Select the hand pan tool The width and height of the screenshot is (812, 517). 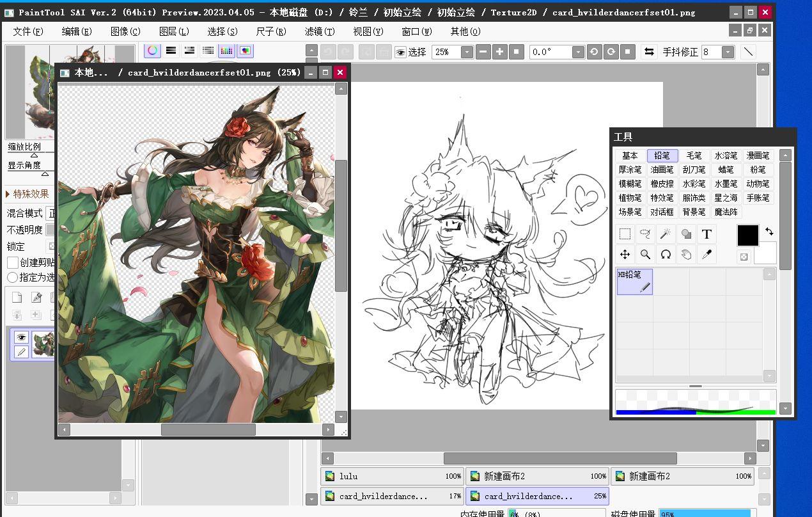(x=686, y=255)
